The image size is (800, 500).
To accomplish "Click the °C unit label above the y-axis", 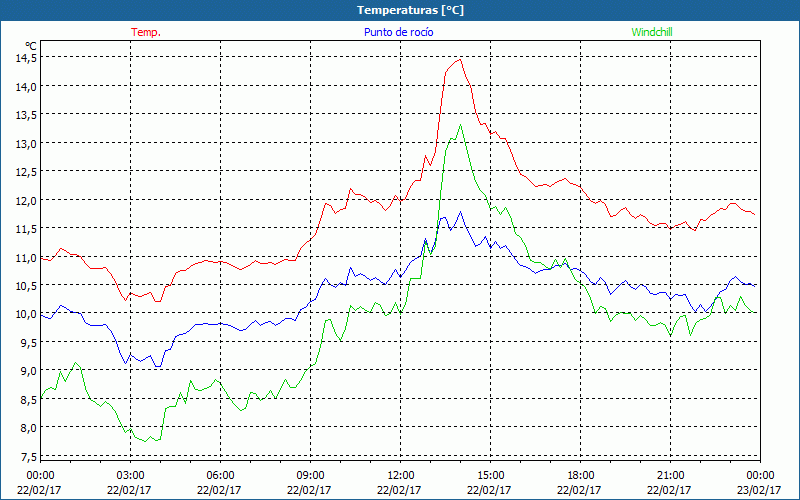I will pyautogui.click(x=31, y=46).
